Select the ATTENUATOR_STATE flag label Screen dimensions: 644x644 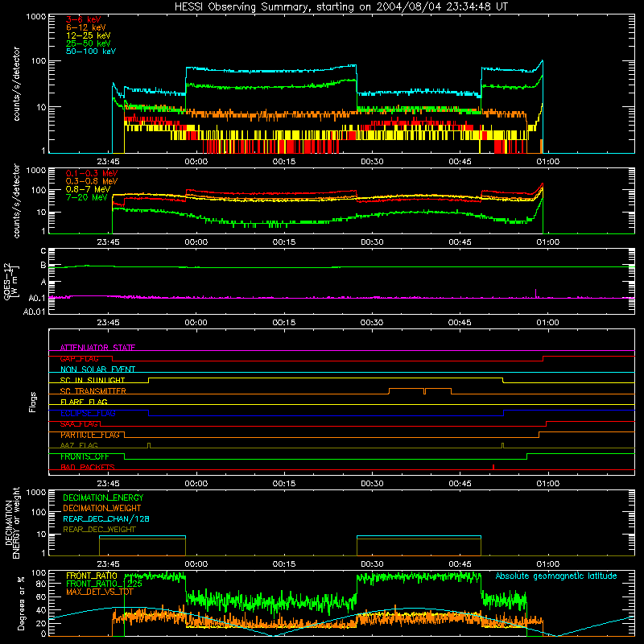[97, 348]
